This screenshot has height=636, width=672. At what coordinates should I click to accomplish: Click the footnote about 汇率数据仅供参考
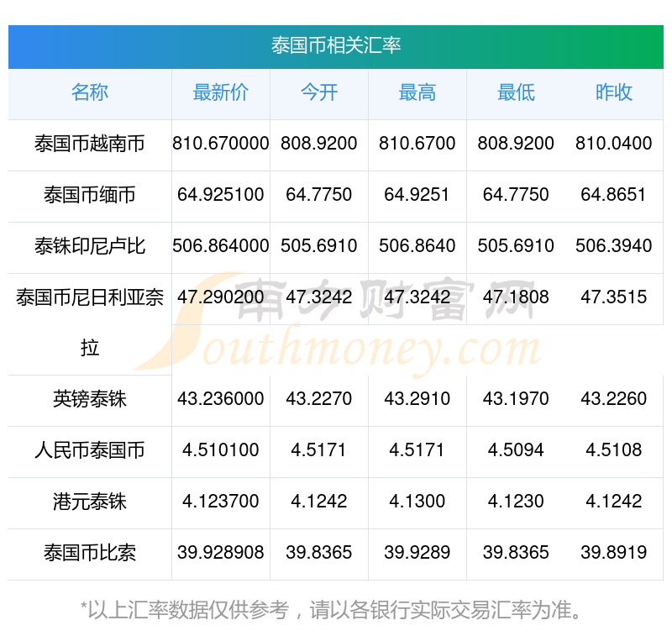(330, 610)
